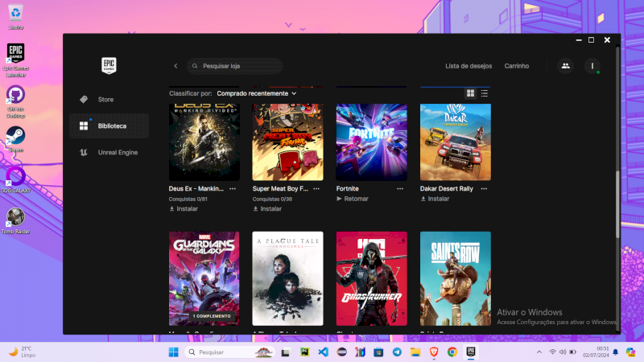This screenshot has width=644, height=362.
Task: Switch library to grid view
Action: (x=471, y=93)
